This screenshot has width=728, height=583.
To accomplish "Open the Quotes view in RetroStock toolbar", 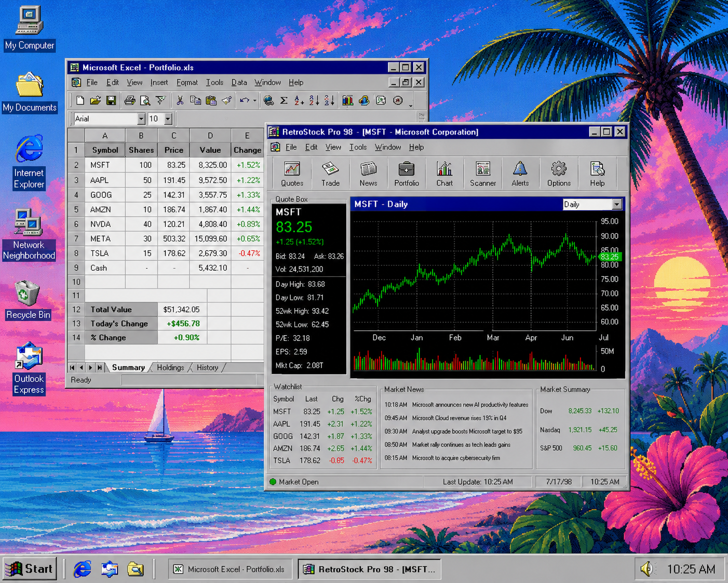I will (292, 174).
